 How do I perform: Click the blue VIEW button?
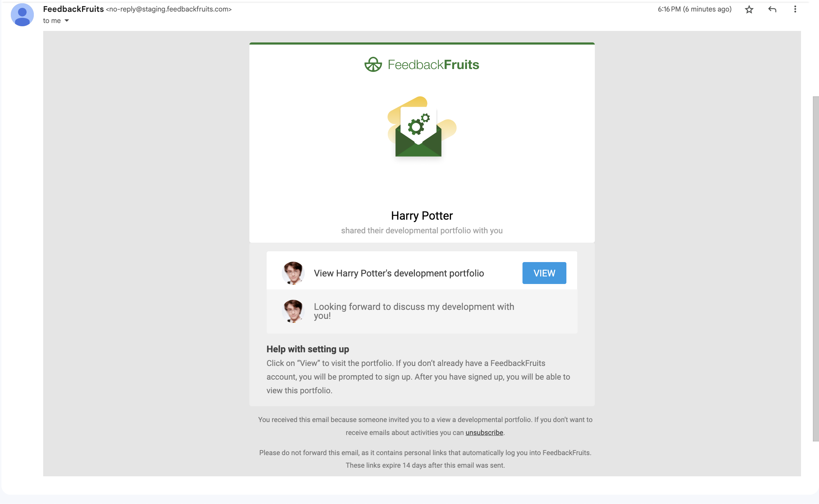(544, 273)
